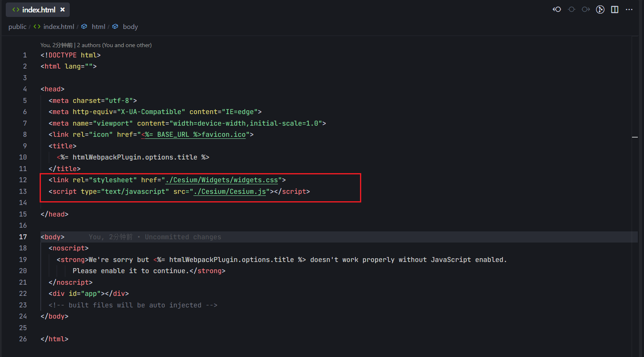Click the middle commit circle icon without arrows
This screenshot has width=644, height=357.
[x=571, y=10]
